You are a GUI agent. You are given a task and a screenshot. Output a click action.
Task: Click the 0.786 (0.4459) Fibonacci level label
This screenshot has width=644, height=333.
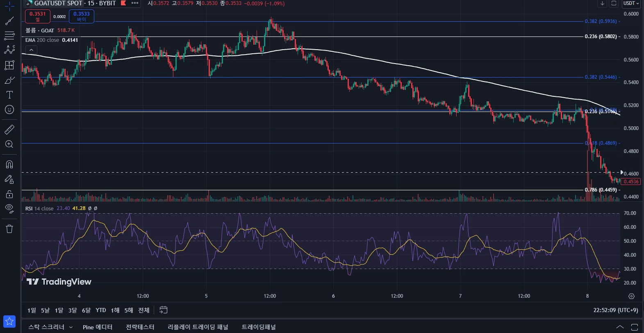pos(601,190)
